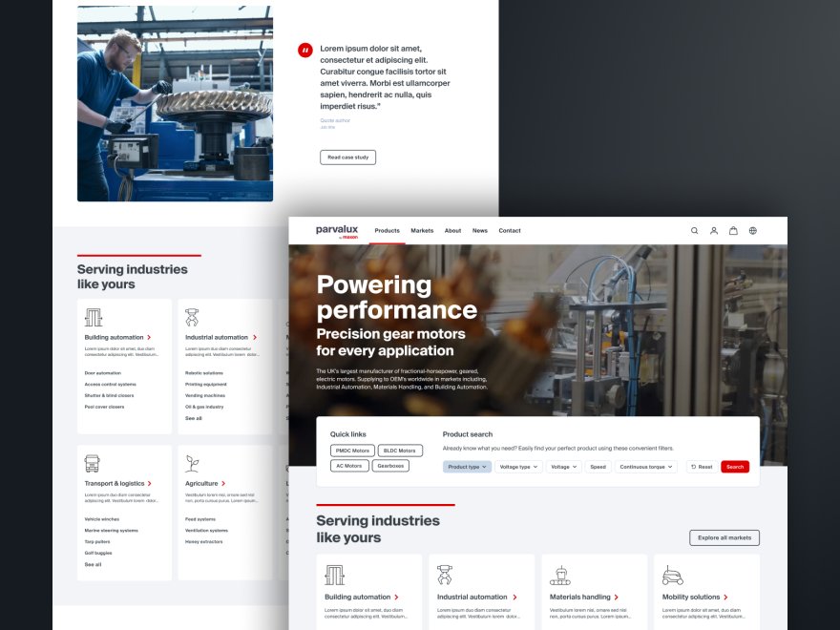Click the Materials handling conveyor icon
Image resolution: width=840 pixels, height=630 pixels.
560,576
